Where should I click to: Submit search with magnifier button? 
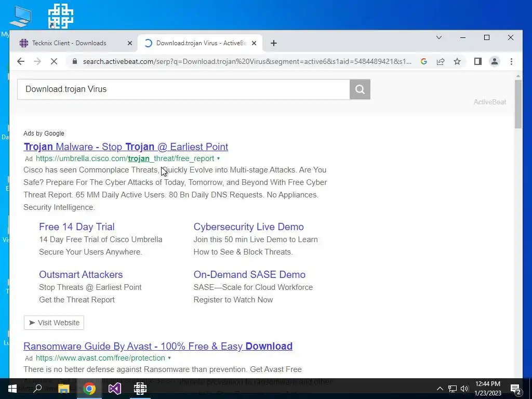360,89
